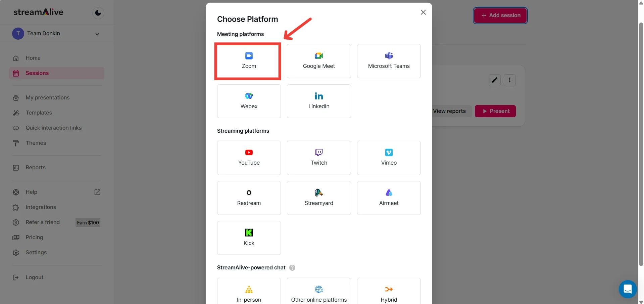This screenshot has width=644, height=304.
Task: Open Refer a friend
Action: coord(43,222)
